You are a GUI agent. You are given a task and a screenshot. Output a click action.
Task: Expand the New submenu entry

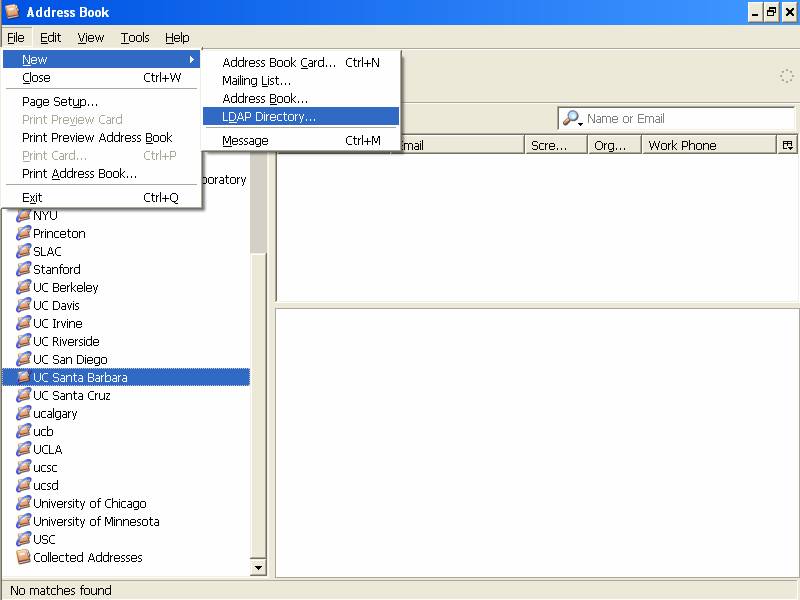pyautogui.click(x=102, y=59)
